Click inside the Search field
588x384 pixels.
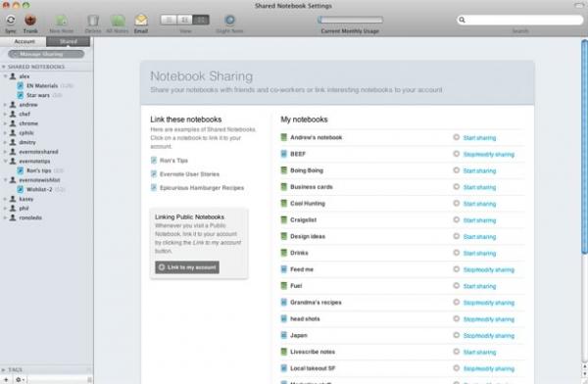520,20
